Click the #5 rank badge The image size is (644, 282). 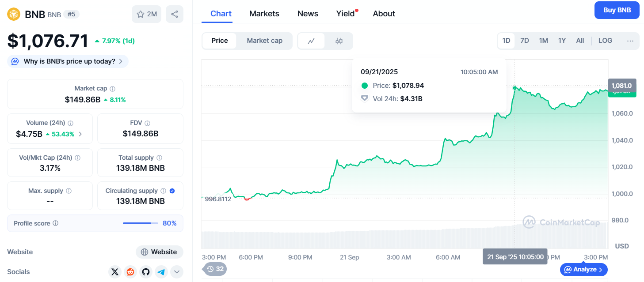(71, 14)
